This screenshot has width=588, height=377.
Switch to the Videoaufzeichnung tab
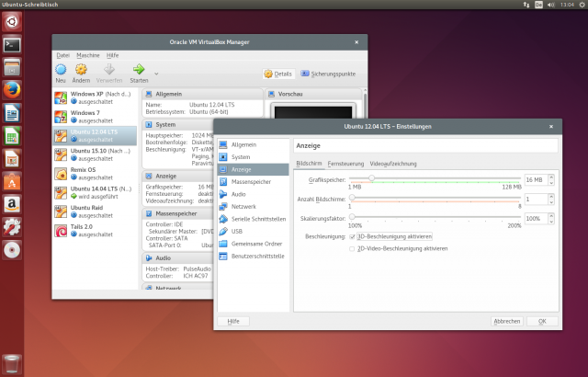[393, 164]
